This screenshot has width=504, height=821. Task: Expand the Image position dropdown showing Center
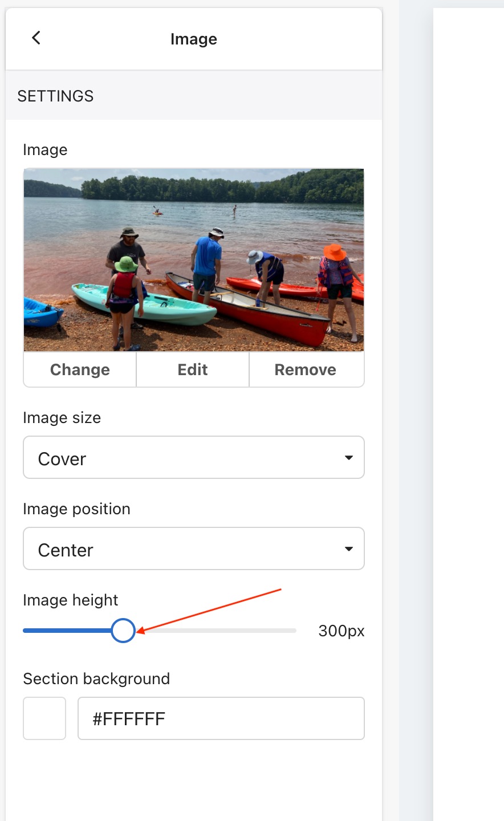(193, 549)
